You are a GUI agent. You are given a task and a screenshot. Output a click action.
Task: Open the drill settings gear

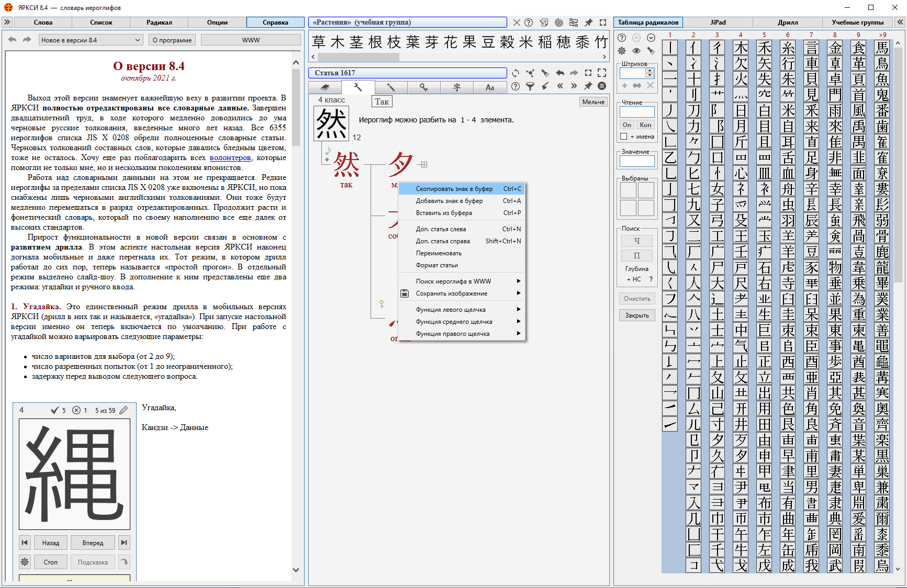[x=25, y=562]
